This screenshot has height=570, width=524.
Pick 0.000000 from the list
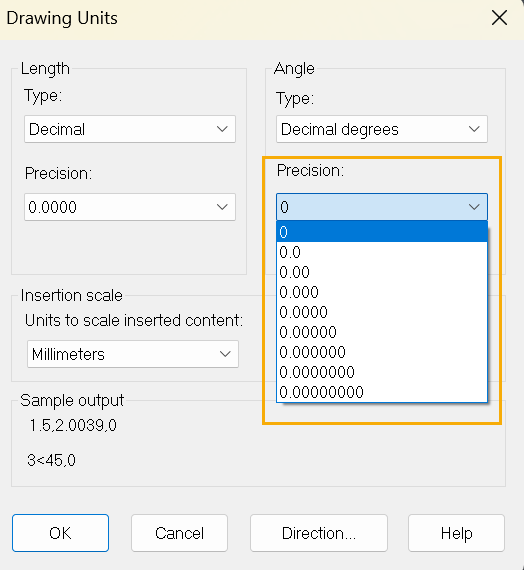pos(382,352)
